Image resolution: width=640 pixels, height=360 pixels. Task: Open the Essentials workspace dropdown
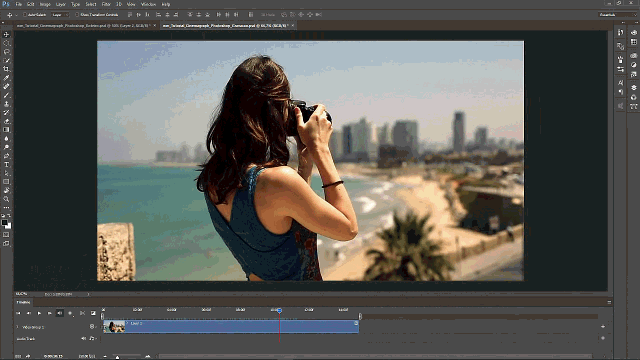(x=617, y=15)
